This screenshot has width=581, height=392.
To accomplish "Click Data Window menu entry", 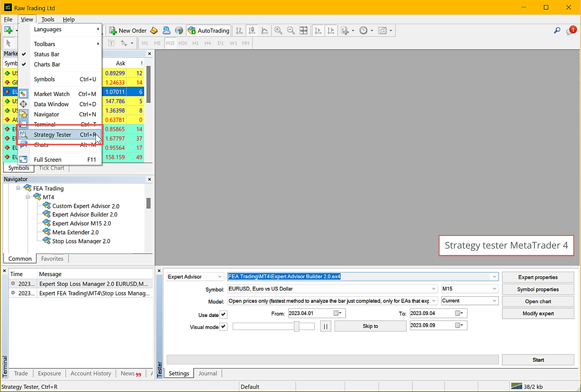I will [60, 104].
